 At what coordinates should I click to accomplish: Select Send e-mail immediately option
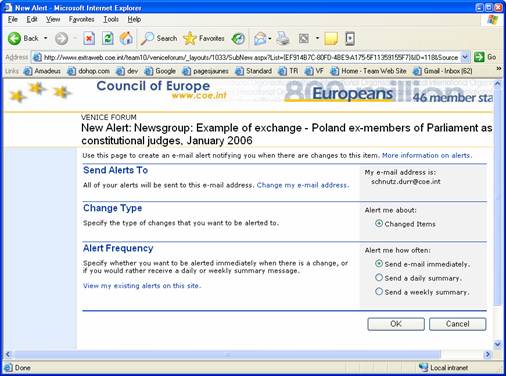[379, 263]
